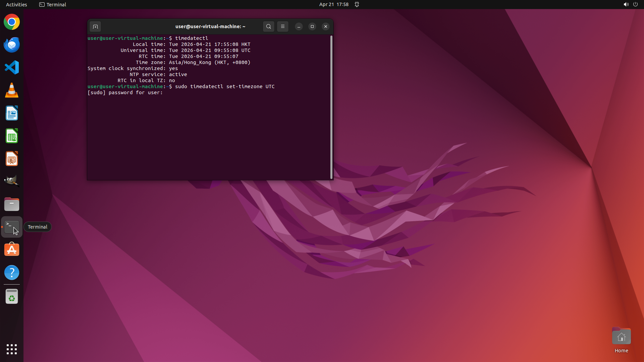Launch Google Chrome from the dock

pos(12,22)
